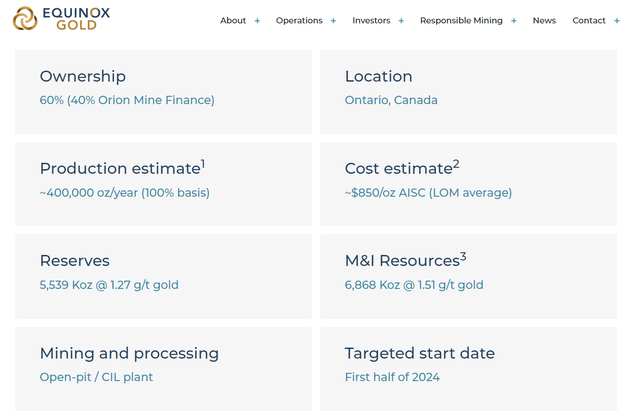This screenshot has width=640, height=415.
Task: Click the Cost estimate footnote 2
Action: click(x=456, y=163)
